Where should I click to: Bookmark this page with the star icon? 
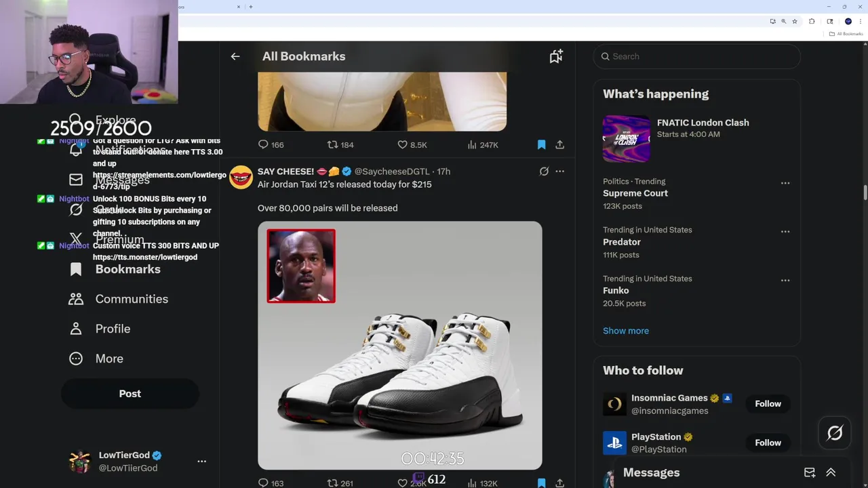pos(795,22)
